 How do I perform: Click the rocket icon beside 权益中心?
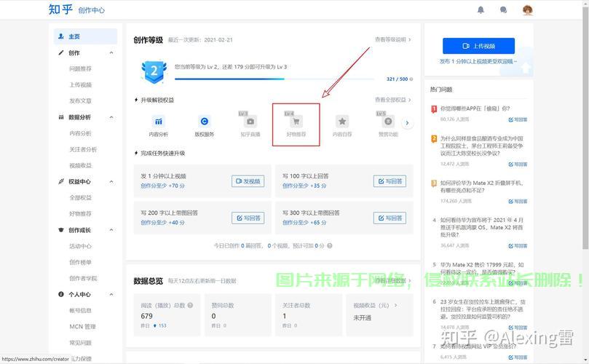61,181
